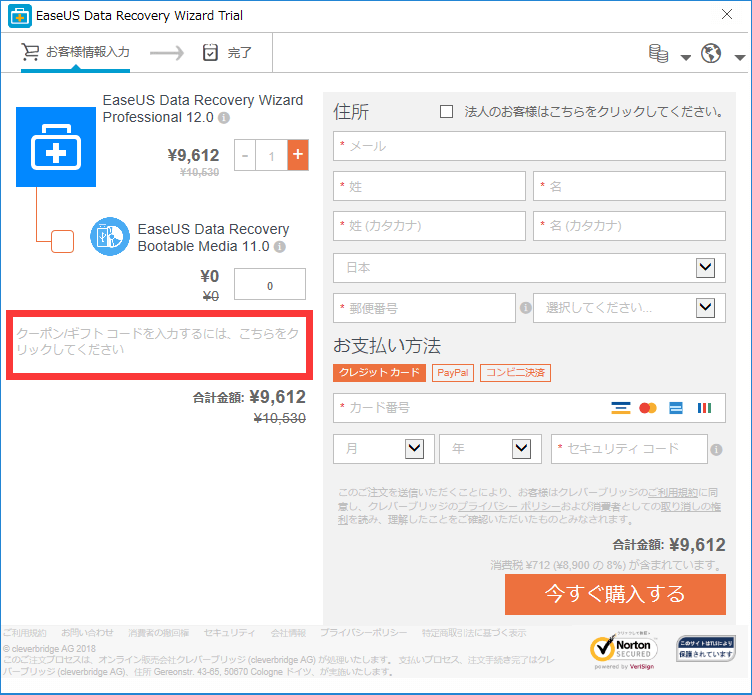Open footer プライバシーポリシー link
The height and width of the screenshot is (695, 752).
pos(364,633)
